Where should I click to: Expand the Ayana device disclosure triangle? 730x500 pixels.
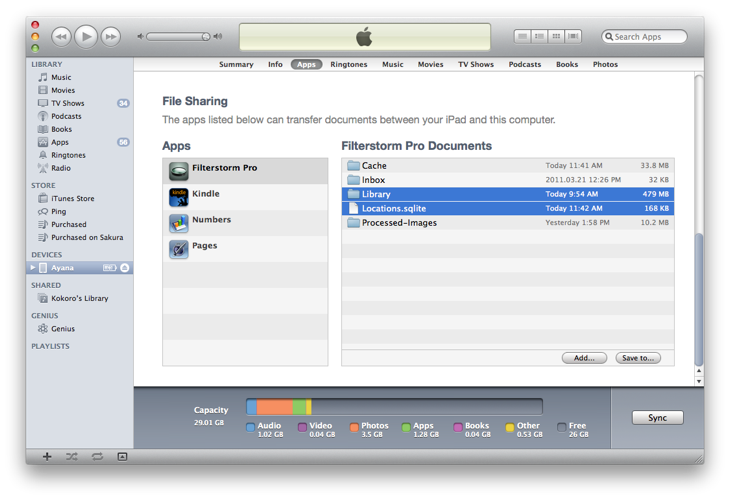pos(33,268)
